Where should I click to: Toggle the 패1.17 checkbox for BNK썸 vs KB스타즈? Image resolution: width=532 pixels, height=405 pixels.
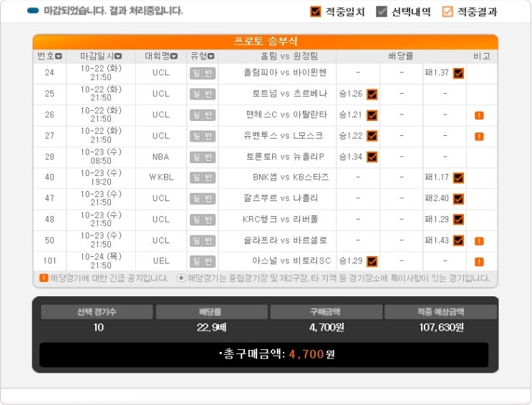tap(459, 177)
